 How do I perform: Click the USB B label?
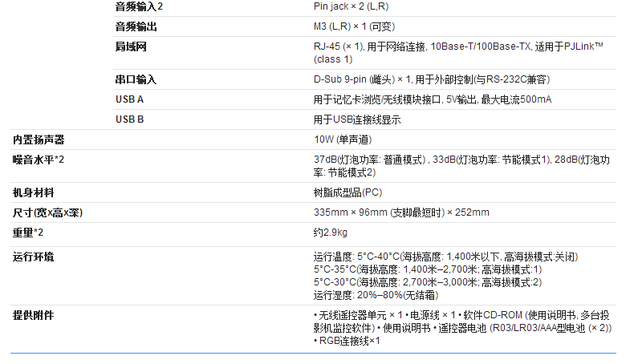click(x=129, y=119)
